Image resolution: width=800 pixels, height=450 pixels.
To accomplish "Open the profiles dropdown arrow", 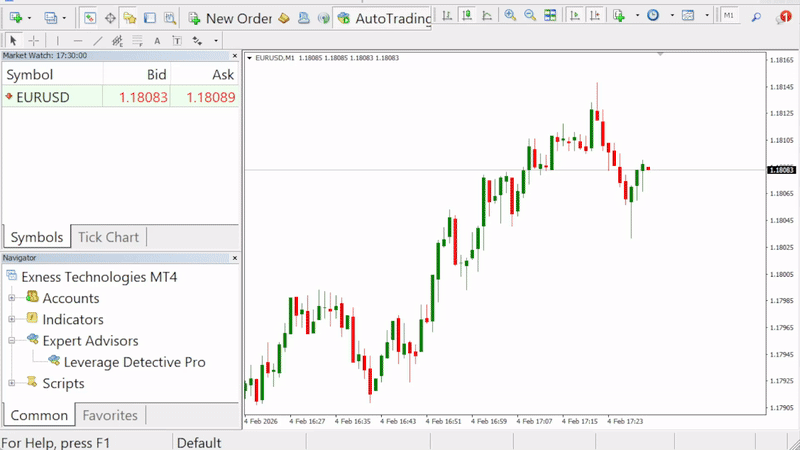I will click(64, 18).
